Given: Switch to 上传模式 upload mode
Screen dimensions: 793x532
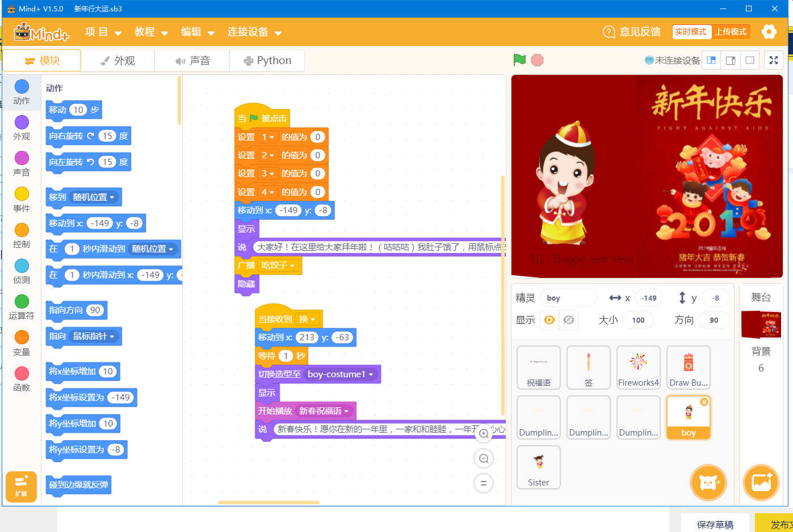Looking at the screenshot, I should [731, 32].
